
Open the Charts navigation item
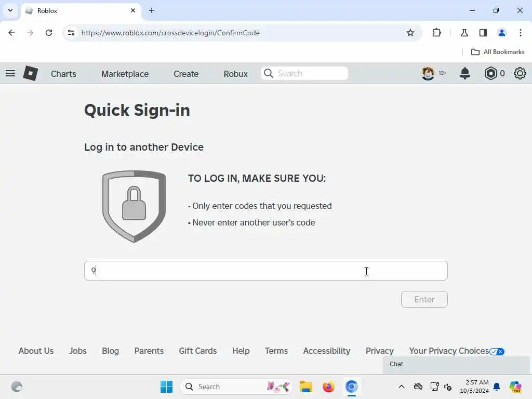[63, 74]
